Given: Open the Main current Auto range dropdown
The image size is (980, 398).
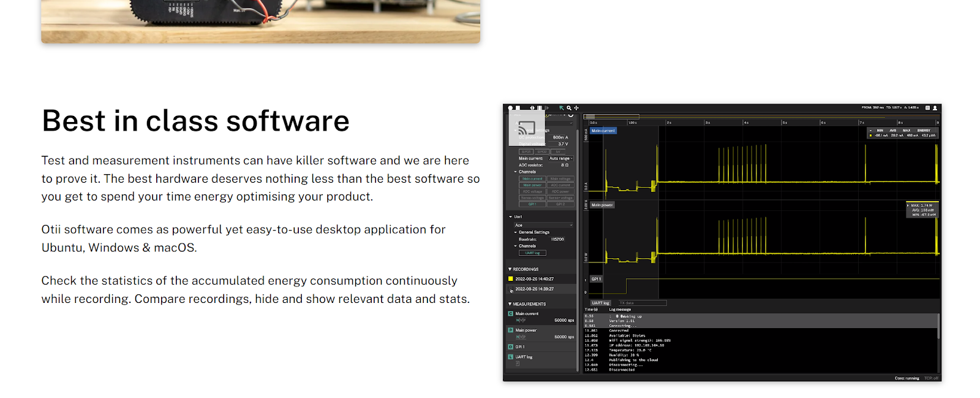Looking at the screenshot, I should coord(561,158).
